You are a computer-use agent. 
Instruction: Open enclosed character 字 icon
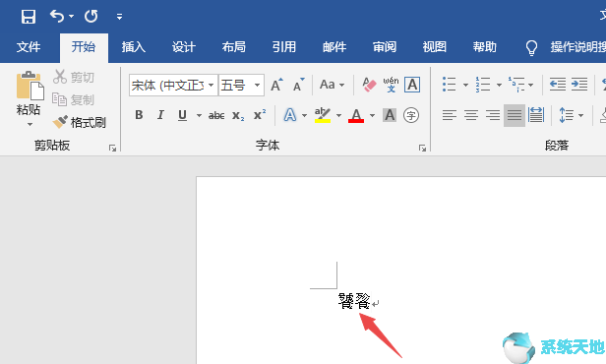pyautogui.click(x=411, y=115)
